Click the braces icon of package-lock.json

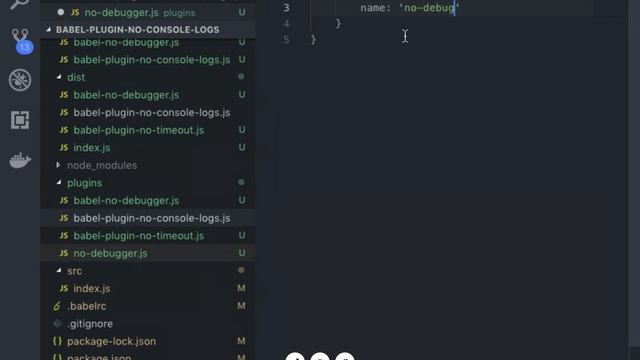click(x=57, y=341)
